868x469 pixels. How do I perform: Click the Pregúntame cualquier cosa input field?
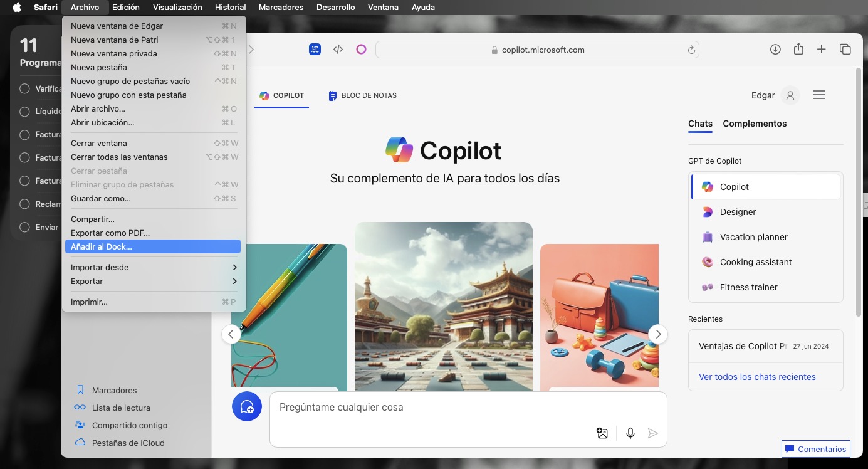point(439,407)
